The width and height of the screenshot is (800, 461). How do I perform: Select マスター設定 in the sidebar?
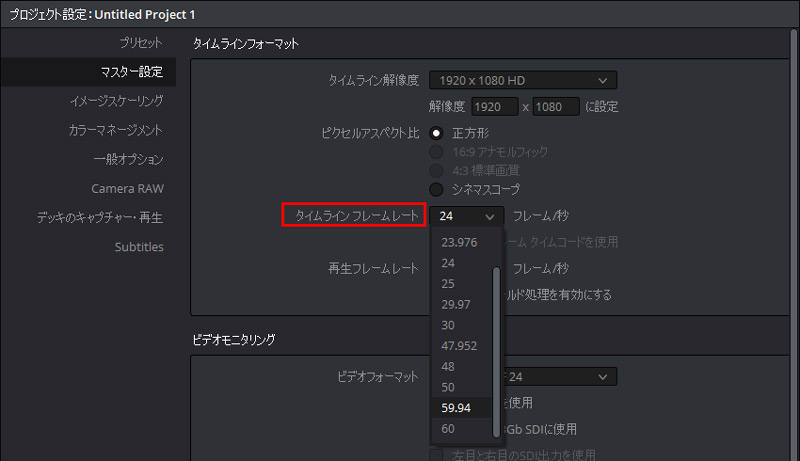point(88,72)
